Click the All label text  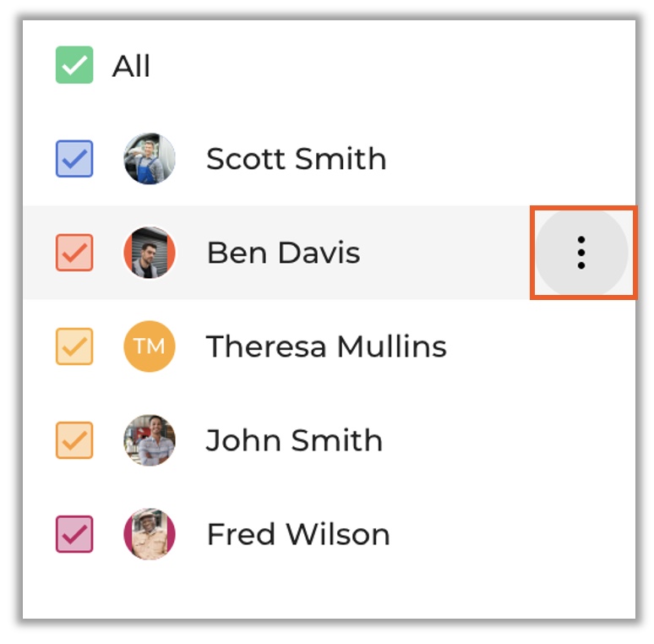[131, 66]
